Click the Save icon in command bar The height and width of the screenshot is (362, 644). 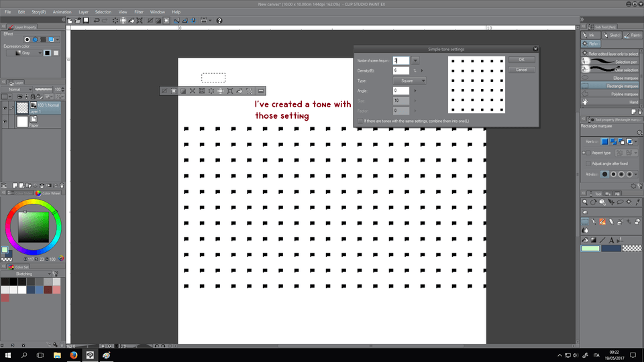click(x=86, y=21)
